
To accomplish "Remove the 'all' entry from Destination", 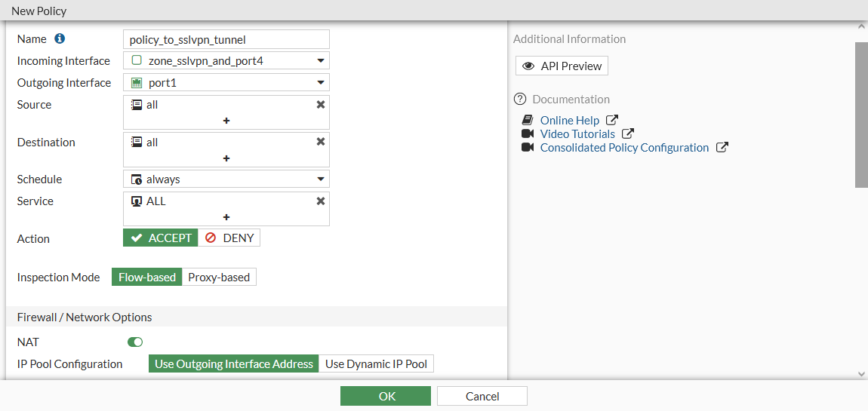I will pyautogui.click(x=321, y=142).
